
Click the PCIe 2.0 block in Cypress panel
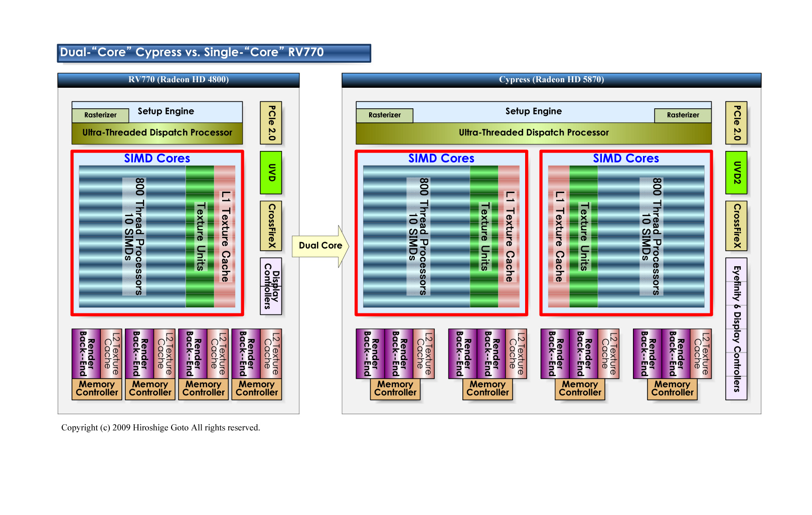pos(736,123)
